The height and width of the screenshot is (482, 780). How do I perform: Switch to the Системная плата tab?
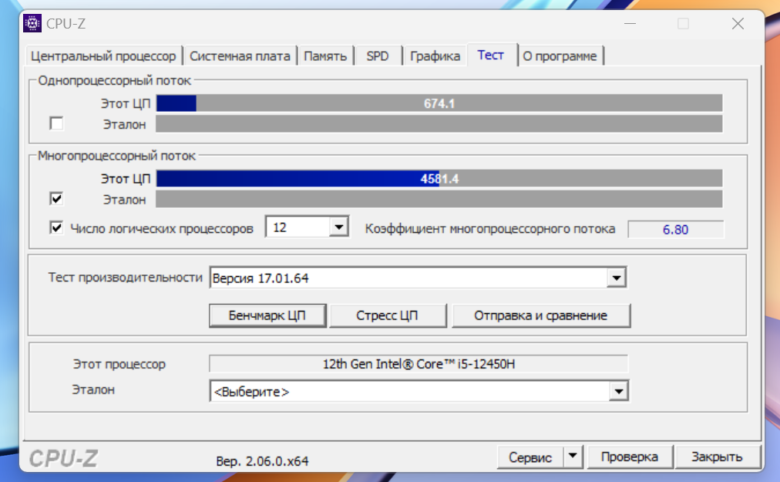240,56
